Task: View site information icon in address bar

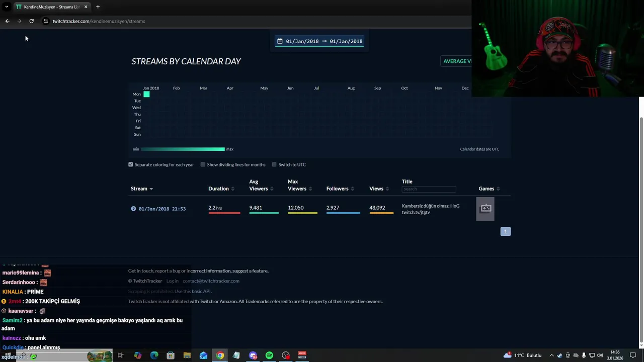Action: click(46, 21)
